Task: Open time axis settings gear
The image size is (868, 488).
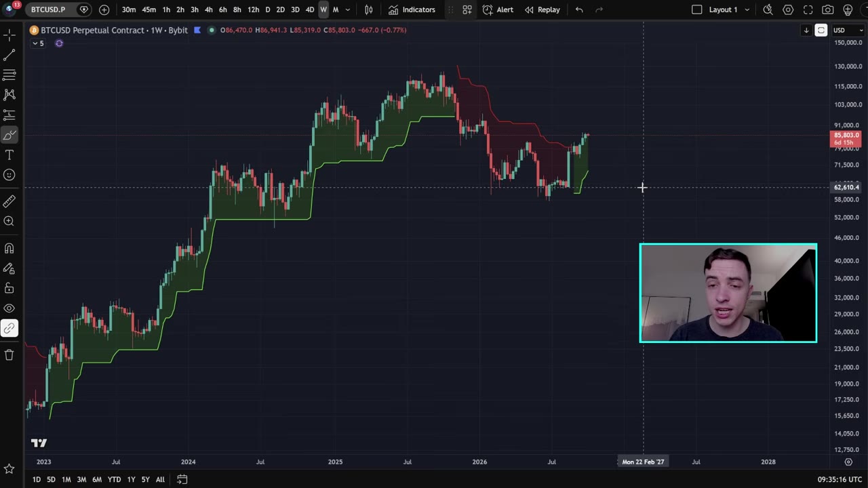Action: coord(848,462)
